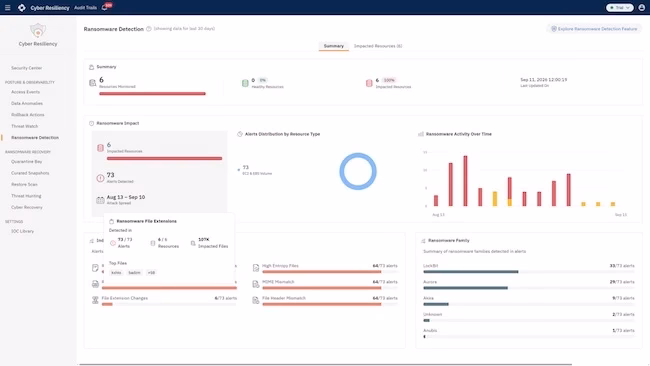
Task: Click the High Entropy Files progress bar
Action: (x=330, y=272)
